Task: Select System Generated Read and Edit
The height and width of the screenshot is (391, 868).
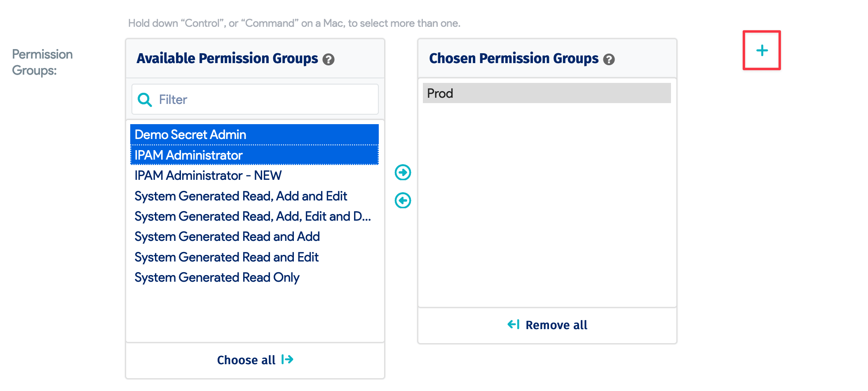Action: tap(226, 257)
